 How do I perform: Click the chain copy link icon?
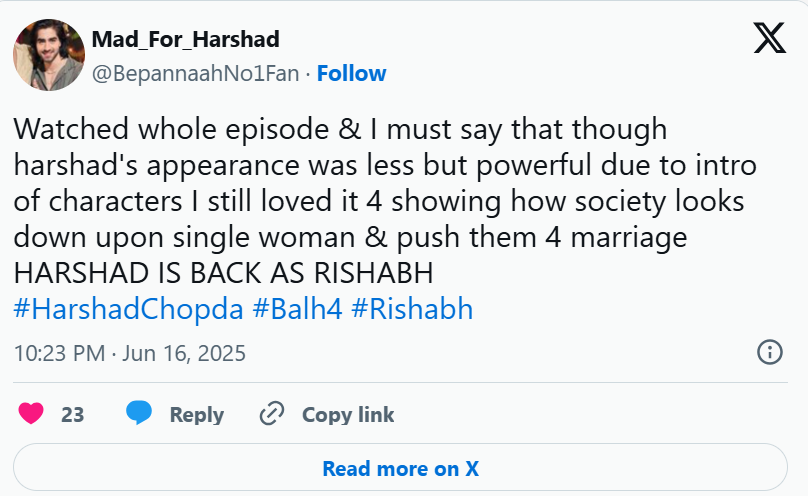click(x=272, y=414)
